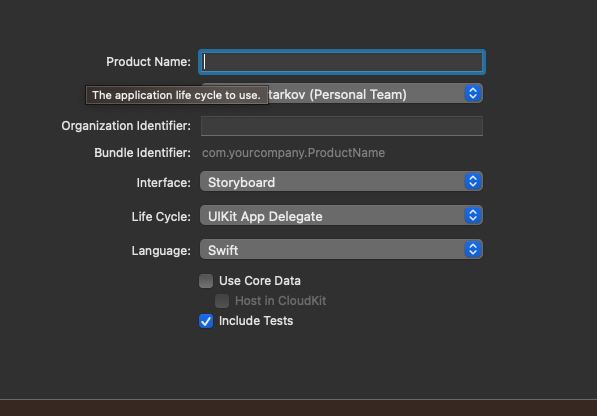Click the Use Core Data label text
Viewport: 597px width, 416px height.
click(x=260, y=281)
